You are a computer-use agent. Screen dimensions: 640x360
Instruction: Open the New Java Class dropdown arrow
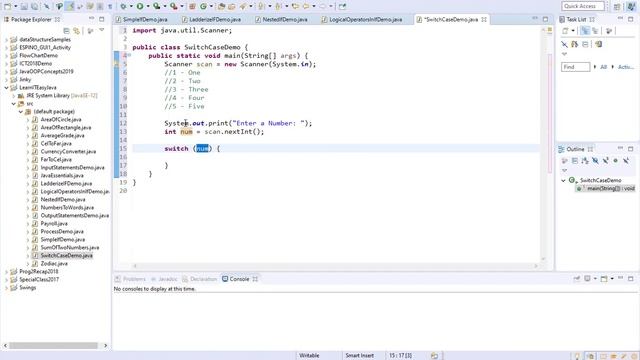(x=211, y=7)
